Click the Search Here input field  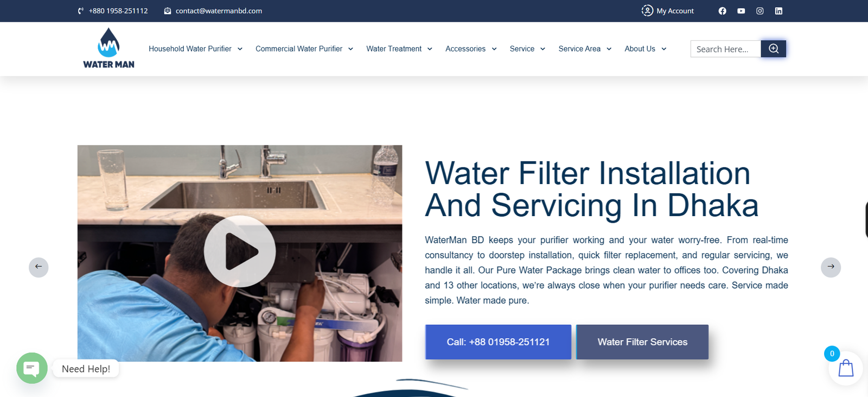coord(726,49)
